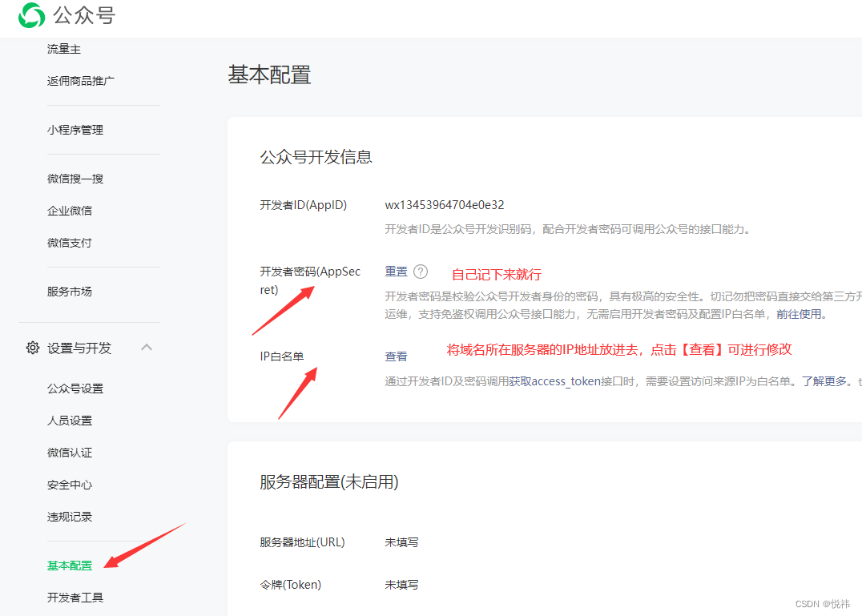Open 企业微信 menu entry
Image resolution: width=862 pixels, height=616 pixels.
pos(70,211)
